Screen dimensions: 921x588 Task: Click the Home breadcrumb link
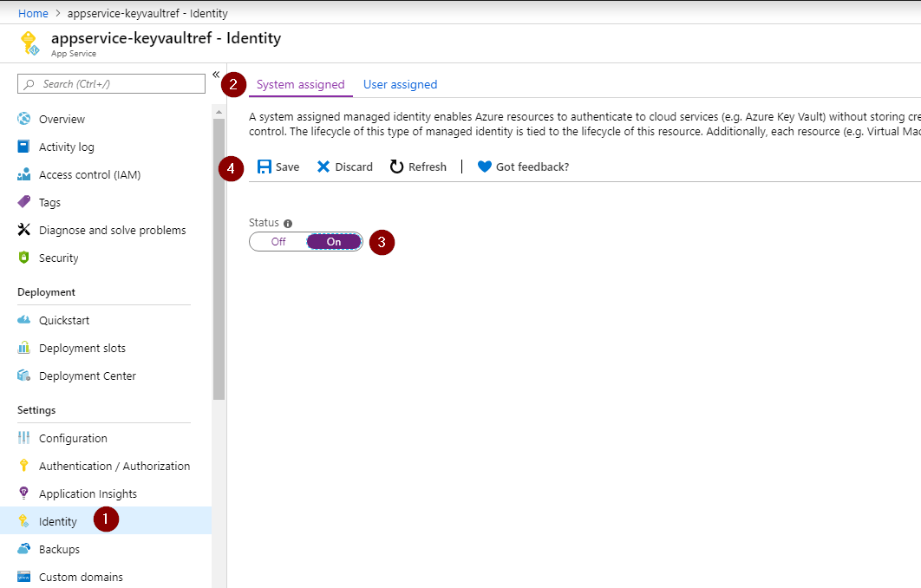pyautogui.click(x=33, y=13)
